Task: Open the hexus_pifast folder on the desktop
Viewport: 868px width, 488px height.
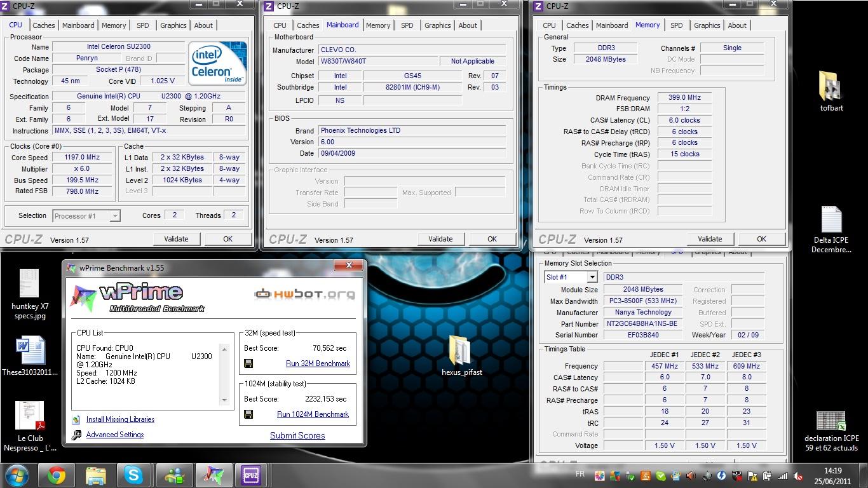Action: click(462, 356)
